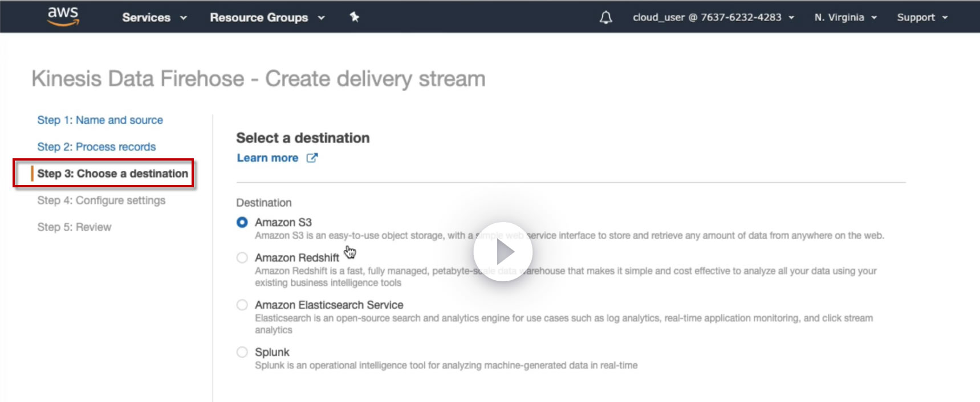Go to Step 2: Process records
Screen dimensions: 980x402
pyautogui.click(x=96, y=147)
